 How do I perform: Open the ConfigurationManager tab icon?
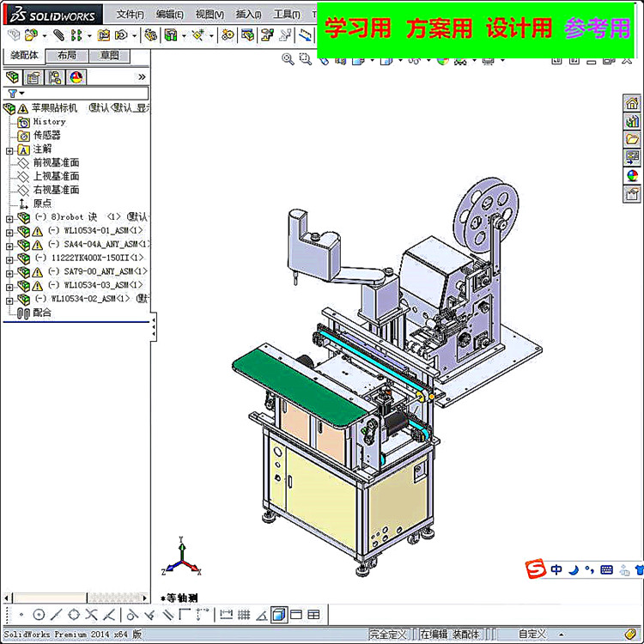tap(55, 77)
